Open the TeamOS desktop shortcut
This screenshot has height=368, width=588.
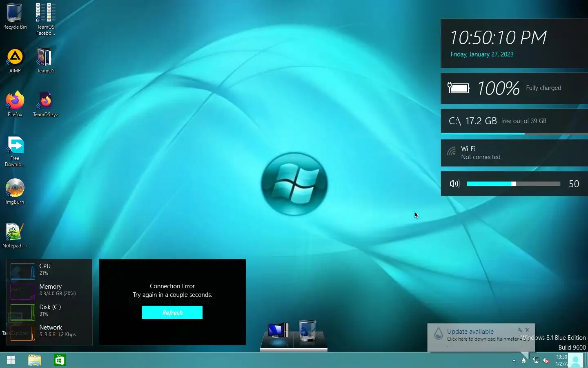[x=45, y=61]
